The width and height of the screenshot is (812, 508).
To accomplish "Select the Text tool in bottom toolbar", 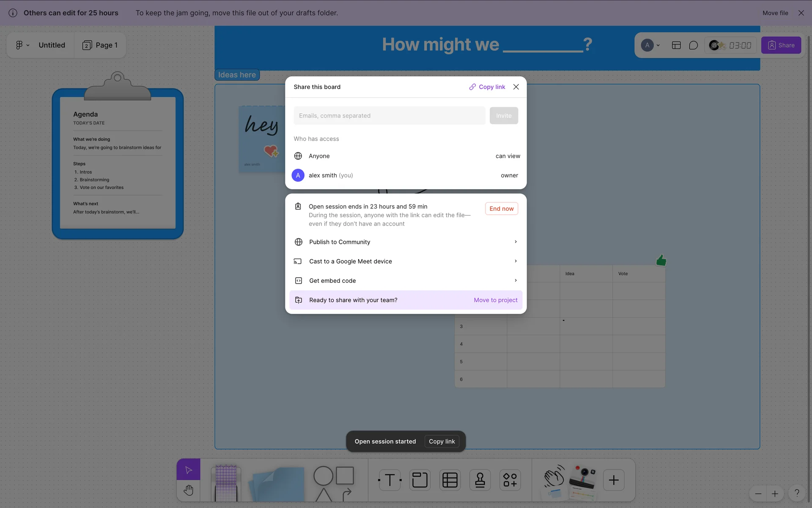I will click(390, 480).
